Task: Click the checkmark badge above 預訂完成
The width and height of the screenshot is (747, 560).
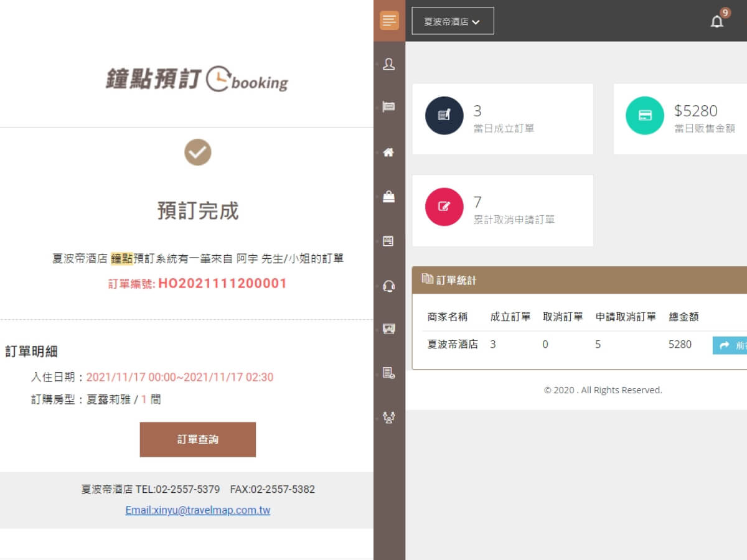Action: pos(197,151)
